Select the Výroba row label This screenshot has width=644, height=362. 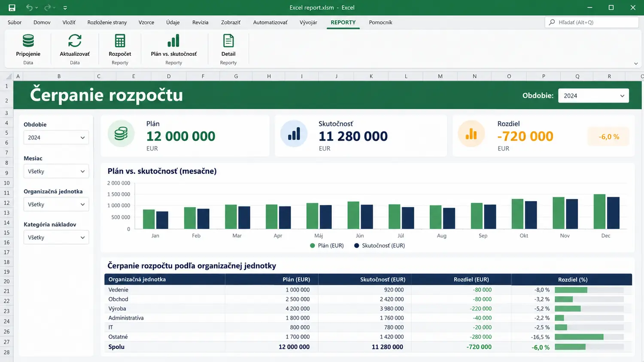tap(117, 308)
